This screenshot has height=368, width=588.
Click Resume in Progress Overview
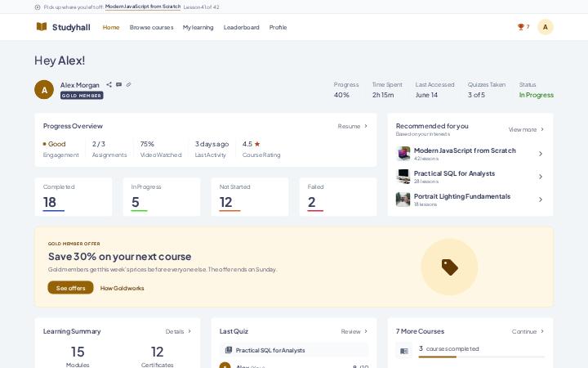[353, 126]
